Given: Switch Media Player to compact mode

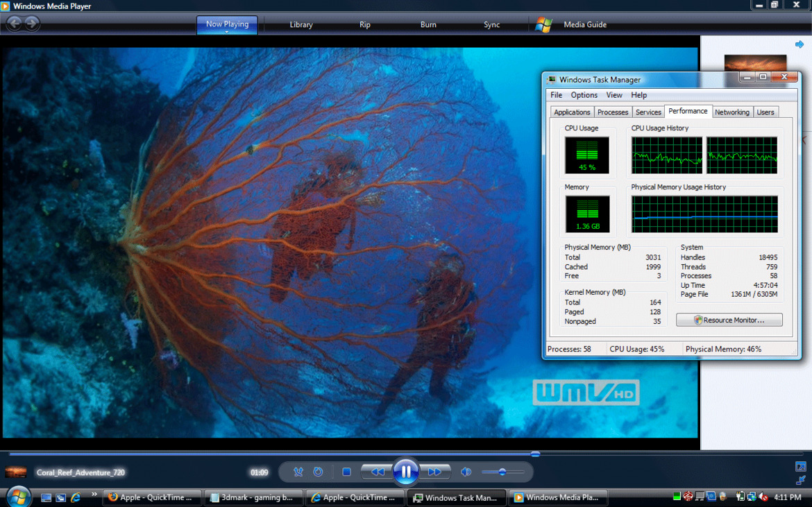Looking at the screenshot, I should point(801,481).
